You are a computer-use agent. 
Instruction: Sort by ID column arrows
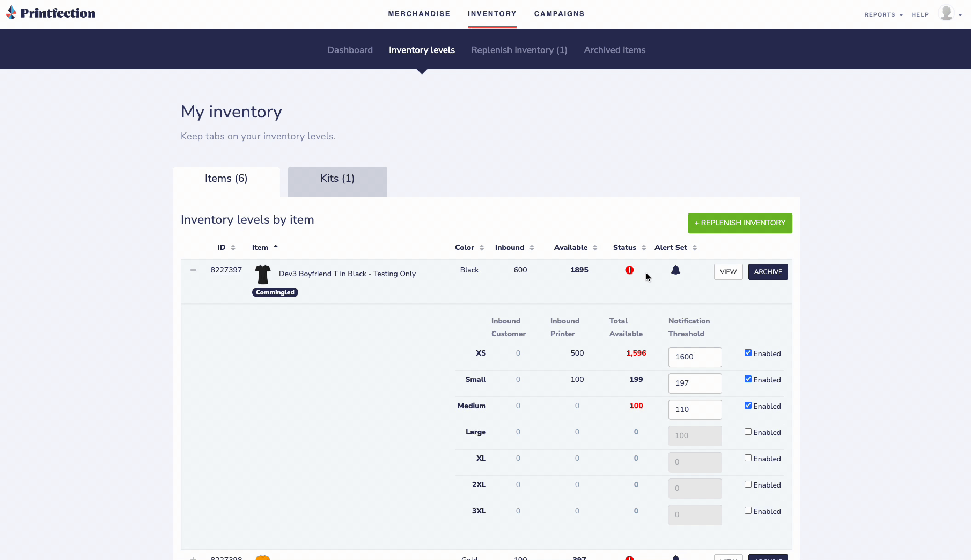233,248
